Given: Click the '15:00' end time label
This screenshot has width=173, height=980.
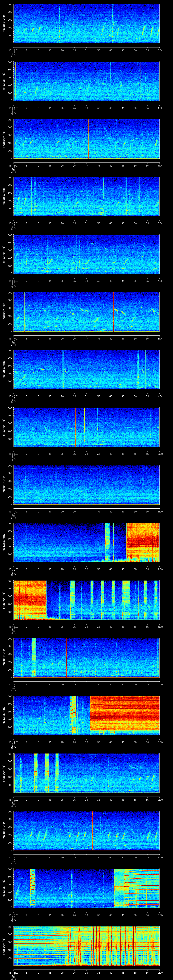Looking at the screenshot, I should point(160,742).
